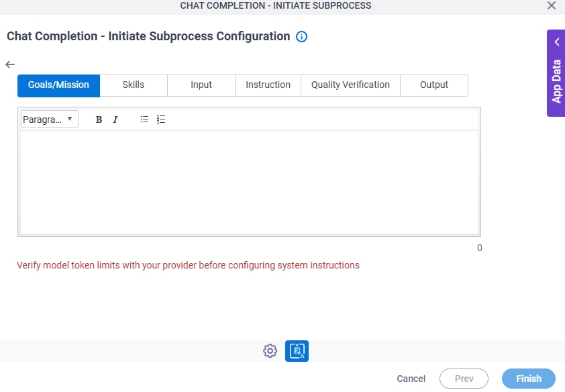565x392 pixels.
Task: Click the Finish button
Action: click(x=529, y=379)
